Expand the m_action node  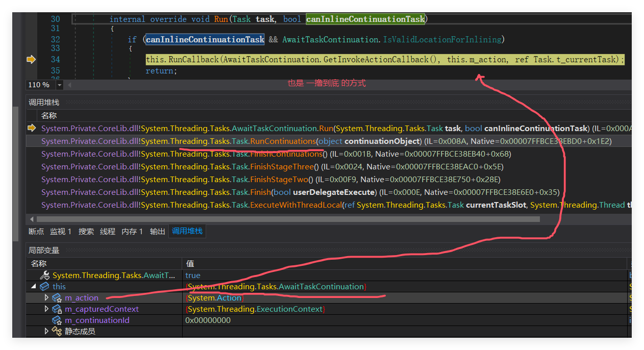click(x=46, y=297)
